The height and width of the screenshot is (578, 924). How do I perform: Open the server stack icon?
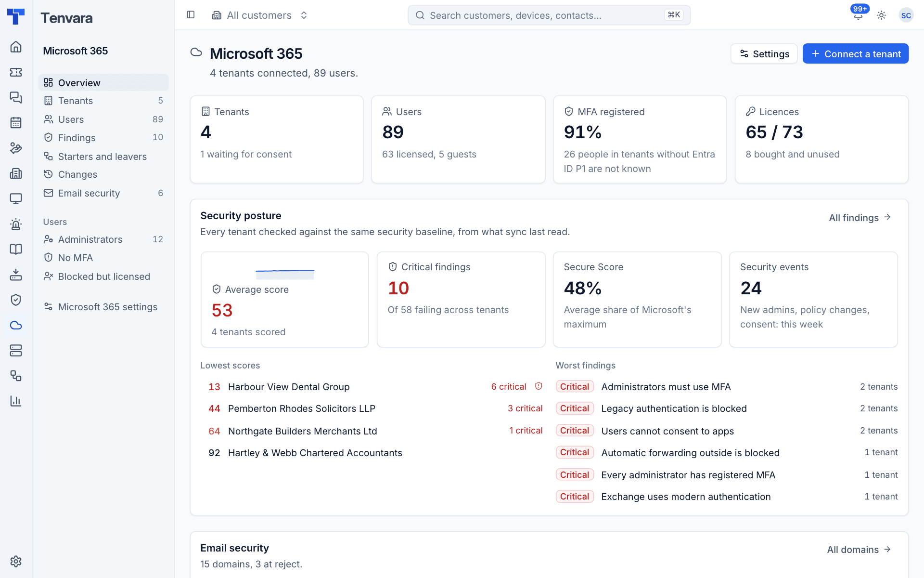point(16,350)
